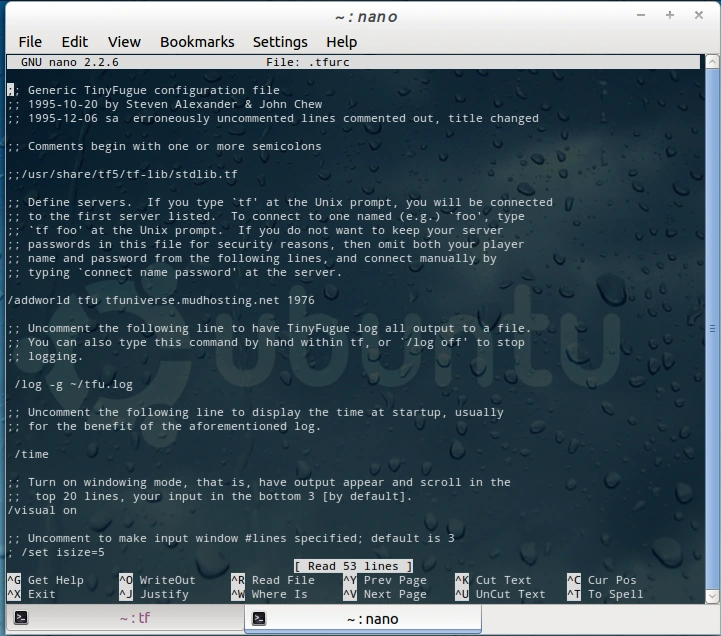Click the '1995-10-20 by Steven Alexander' line
721x636 pixels.
[x=165, y=104]
